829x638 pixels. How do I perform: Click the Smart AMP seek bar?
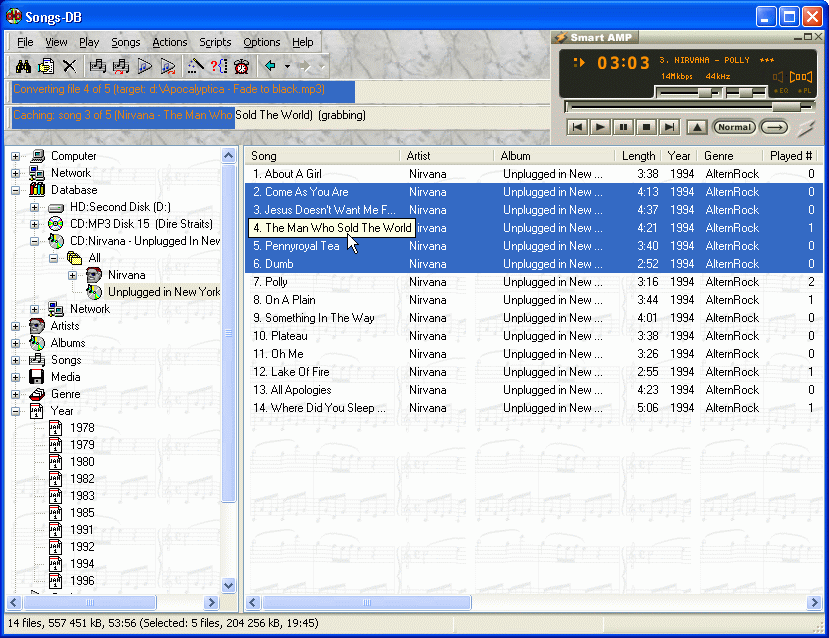tap(689, 107)
